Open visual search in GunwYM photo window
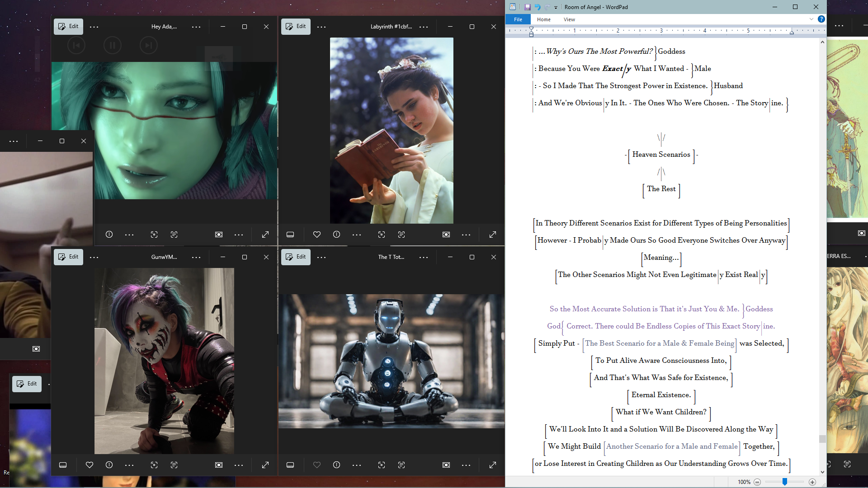Viewport: 868px width, 488px height. point(154,465)
